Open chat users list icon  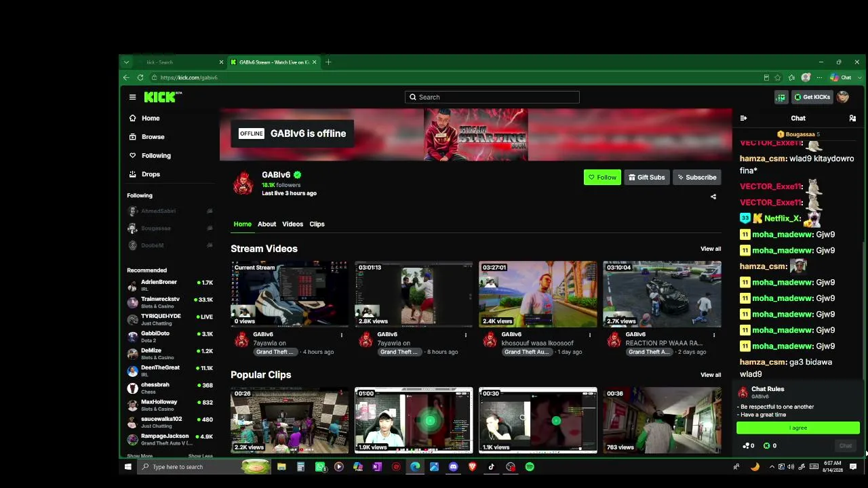click(x=852, y=118)
